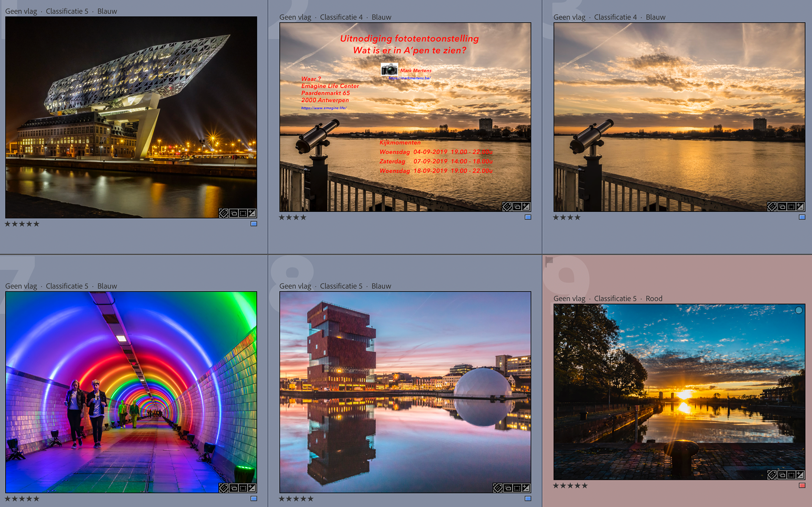Click the fifth star under the night Port House photo
812x507 pixels.
[x=36, y=224]
